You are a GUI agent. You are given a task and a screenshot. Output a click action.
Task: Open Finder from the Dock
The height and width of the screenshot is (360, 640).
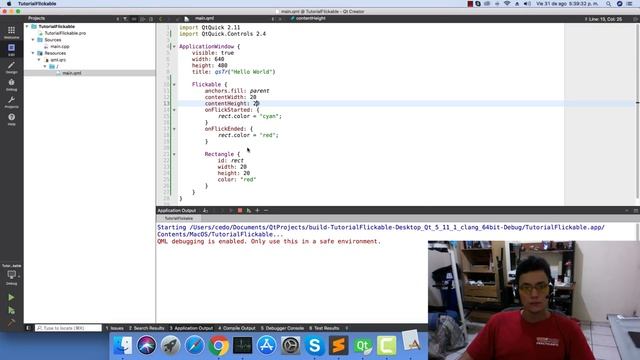coord(122,346)
